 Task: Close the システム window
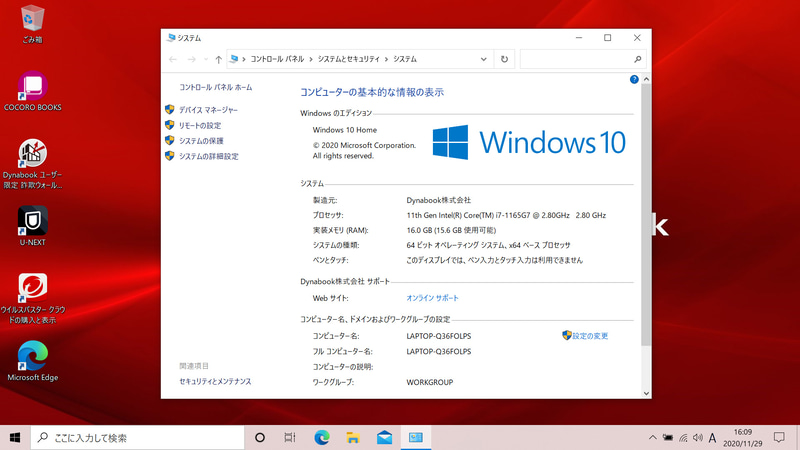click(637, 38)
